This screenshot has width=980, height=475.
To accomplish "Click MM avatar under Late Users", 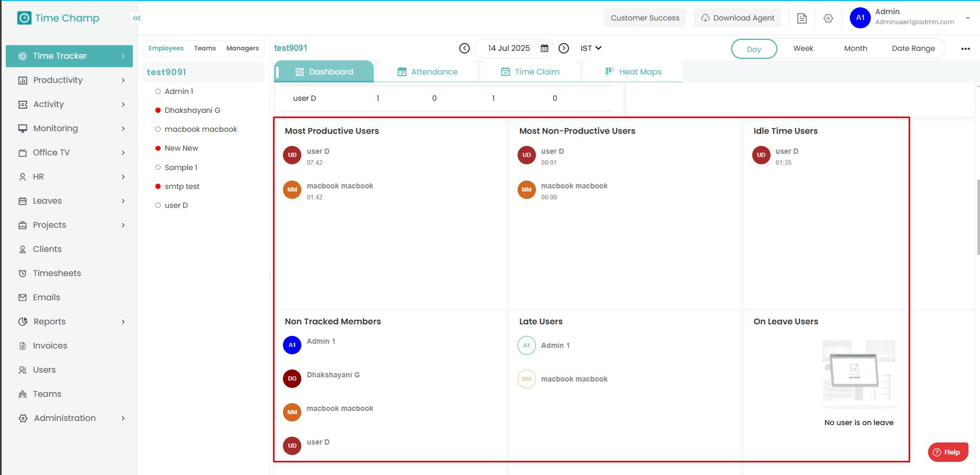I will pos(526,379).
